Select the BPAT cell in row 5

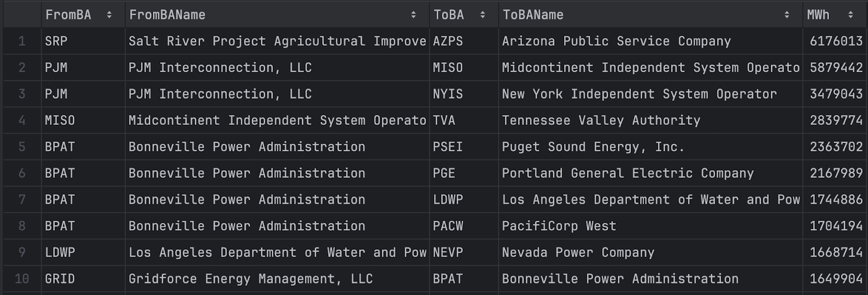(x=83, y=147)
